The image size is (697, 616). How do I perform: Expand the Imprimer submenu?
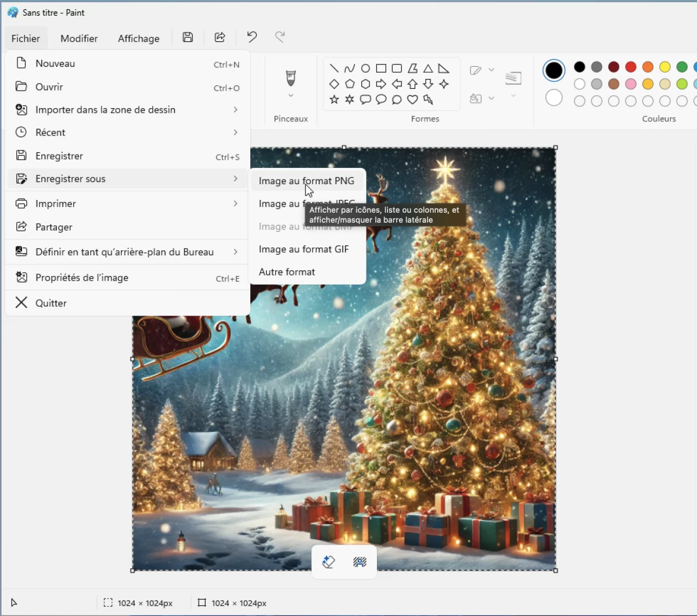(235, 203)
